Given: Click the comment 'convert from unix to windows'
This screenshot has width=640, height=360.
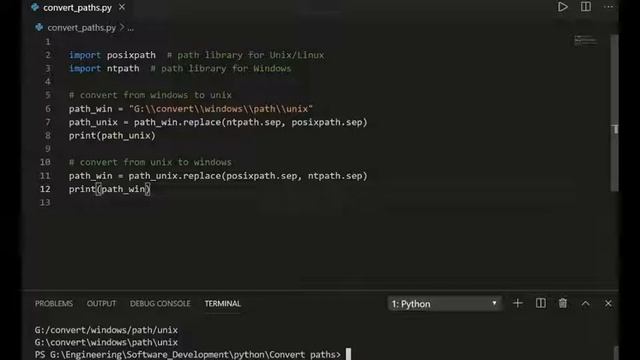Looking at the screenshot, I should (150, 162).
